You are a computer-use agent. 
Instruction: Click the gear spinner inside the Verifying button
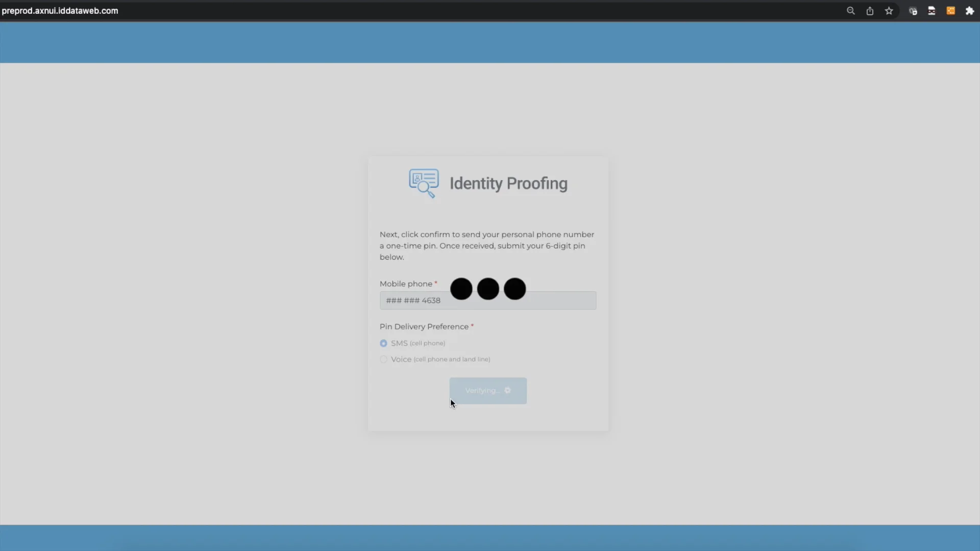click(508, 390)
